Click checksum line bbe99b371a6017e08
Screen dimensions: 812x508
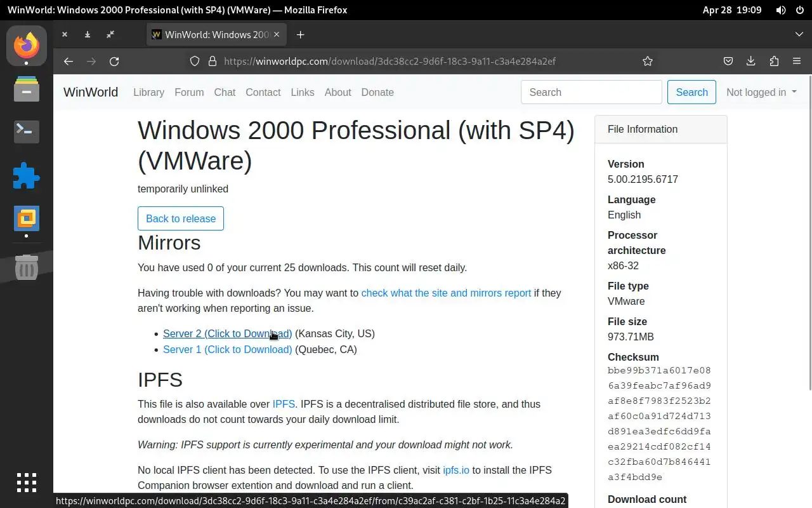[659, 370]
